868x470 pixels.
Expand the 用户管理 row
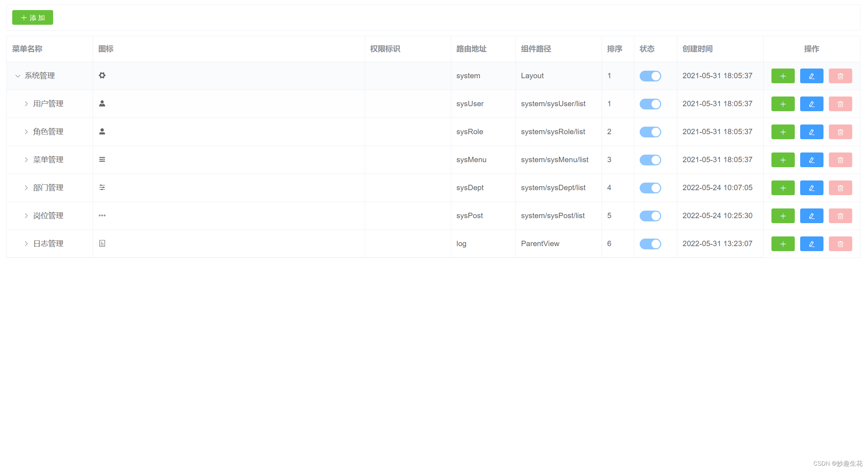click(x=26, y=104)
